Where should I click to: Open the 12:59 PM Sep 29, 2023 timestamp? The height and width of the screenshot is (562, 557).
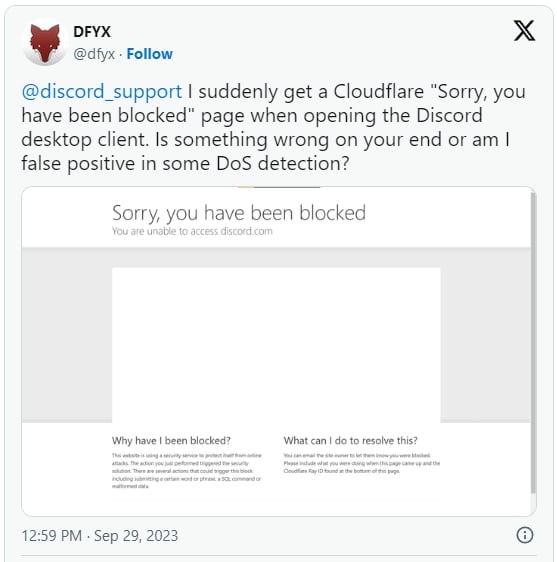coord(100,536)
